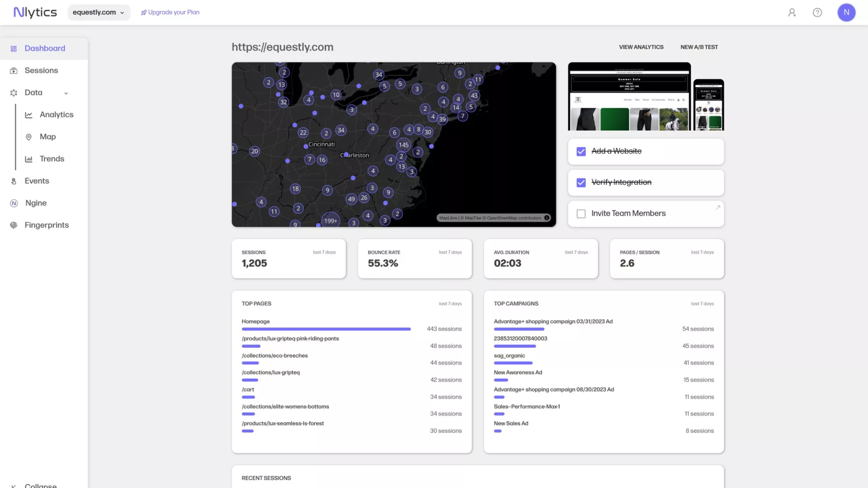Viewport: 868px width, 488px height.
Task: Click the Dashboard grid icon in sidebar
Action: pyautogui.click(x=14, y=49)
